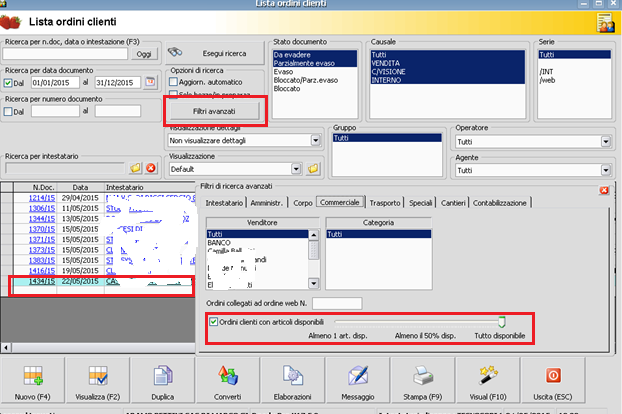The height and width of the screenshot is (414, 622).
Task: Open order link 1306/15
Action: [42, 208]
